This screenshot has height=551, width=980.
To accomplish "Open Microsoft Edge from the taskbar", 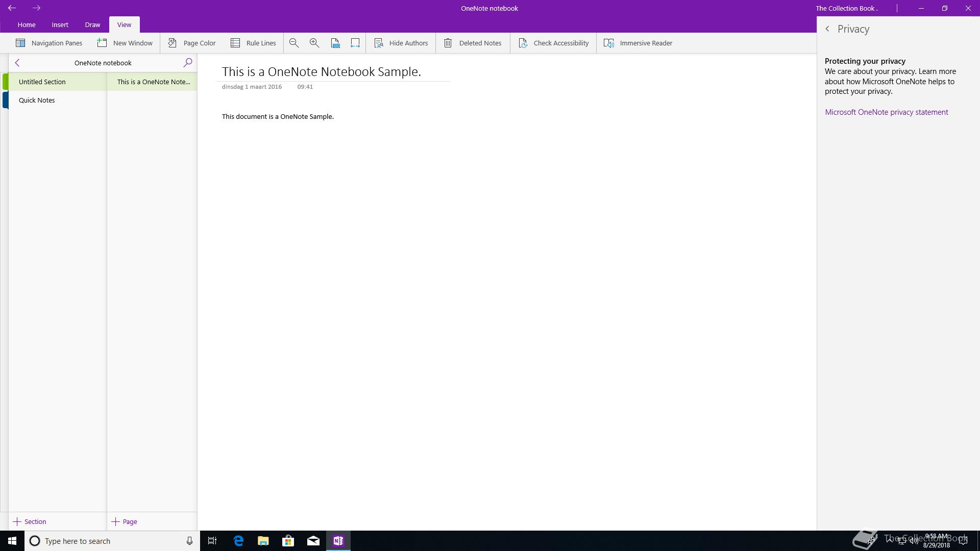I will (x=238, y=541).
